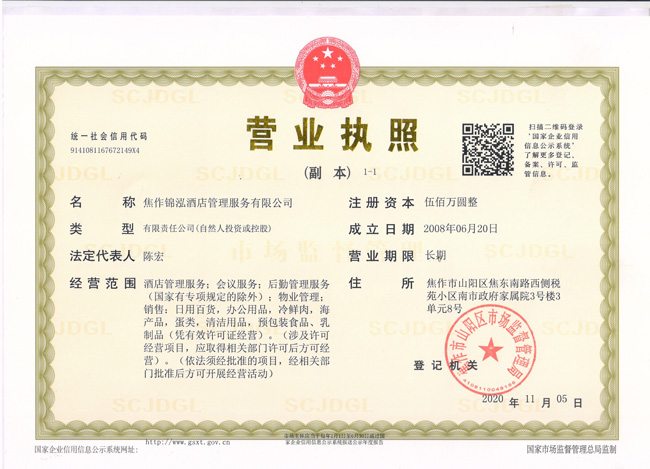Click the company type value 有限责任公司
The image size is (650, 469).
click(x=213, y=230)
